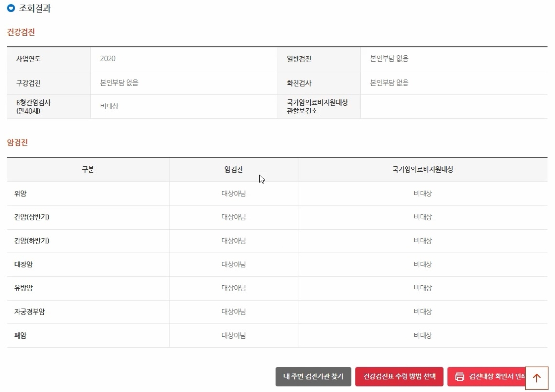Click 비대상 value for B형간염검사
The height and width of the screenshot is (392, 555).
110,107
